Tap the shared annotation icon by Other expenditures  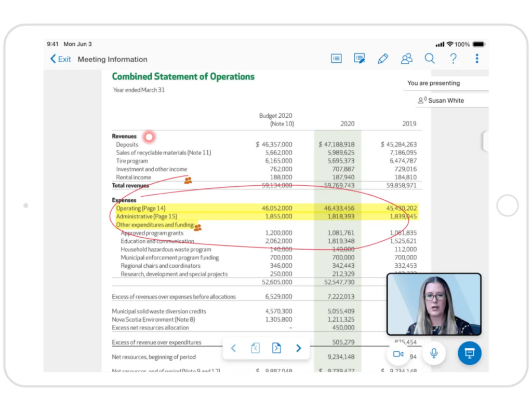coord(198,227)
